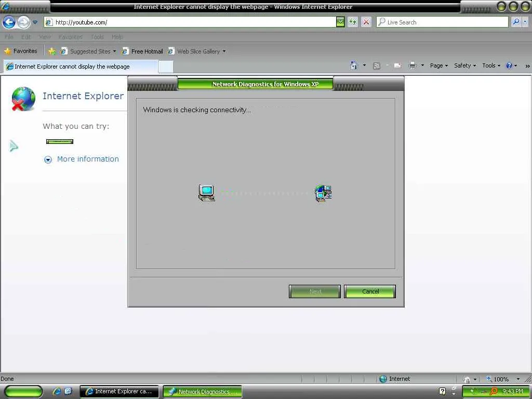The width and height of the screenshot is (532, 399).
Task: Select the 'Internet Explorer cannot display the webpage' tab
Action: coord(81,66)
